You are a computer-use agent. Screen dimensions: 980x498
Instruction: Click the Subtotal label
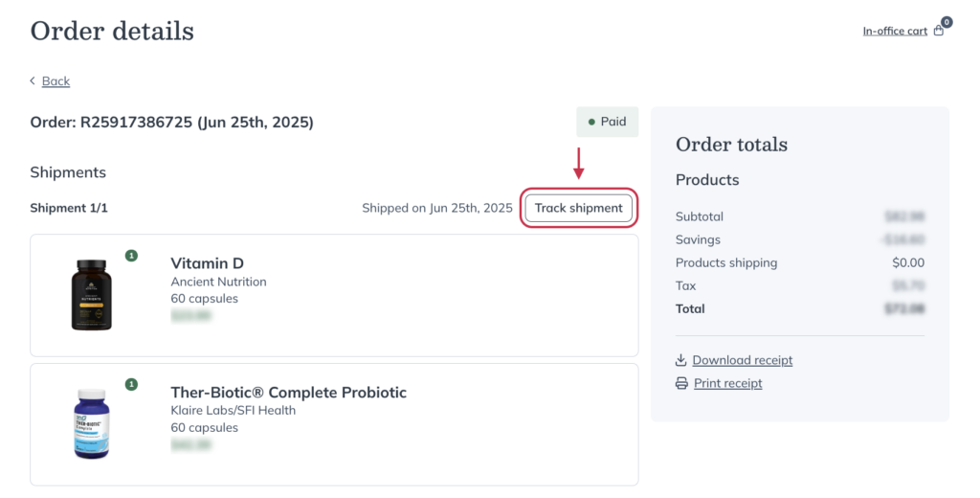pyautogui.click(x=699, y=216)
